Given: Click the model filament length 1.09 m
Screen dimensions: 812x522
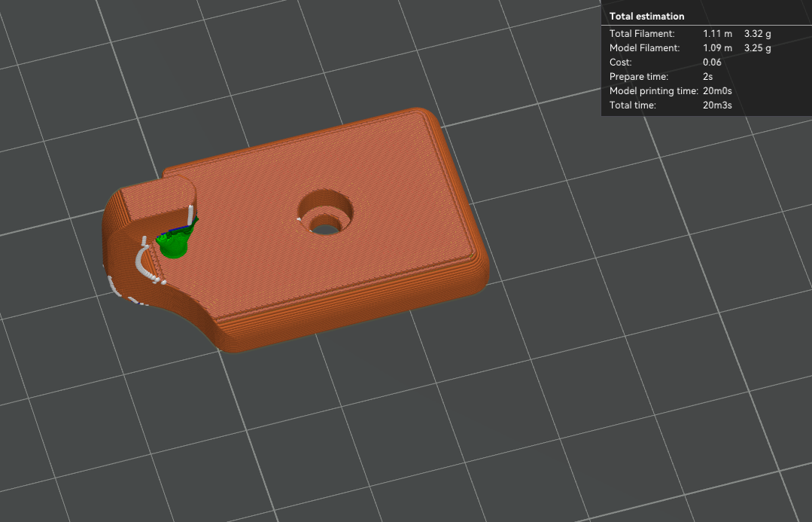Looking at the screenshot, I should [717, 48].
